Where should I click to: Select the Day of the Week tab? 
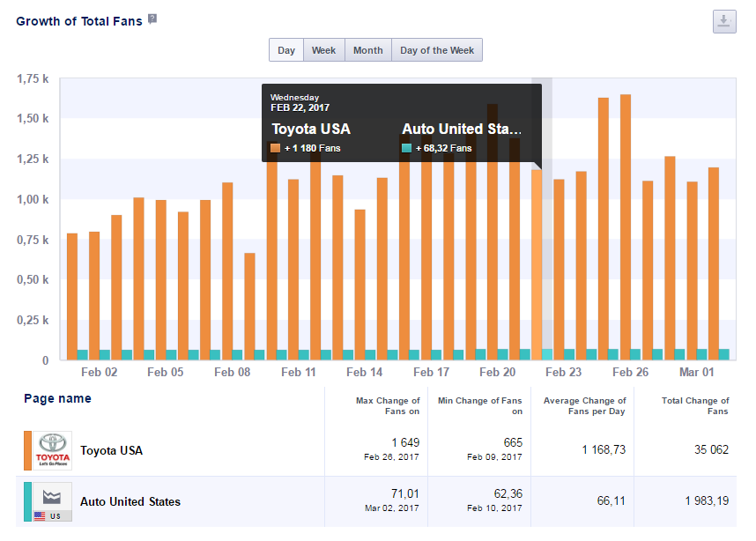point(436,50)
